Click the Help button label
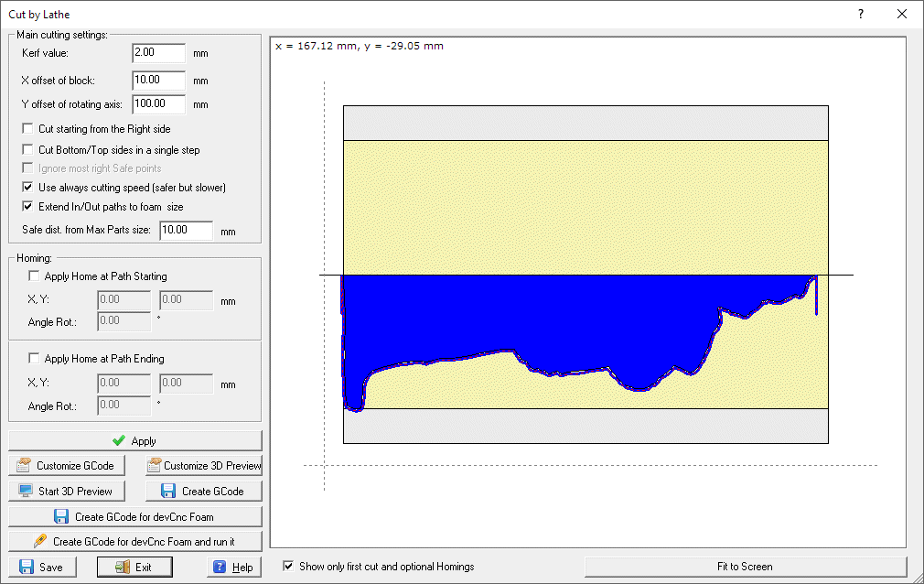 pyautogui.click(x=242, y=568)
